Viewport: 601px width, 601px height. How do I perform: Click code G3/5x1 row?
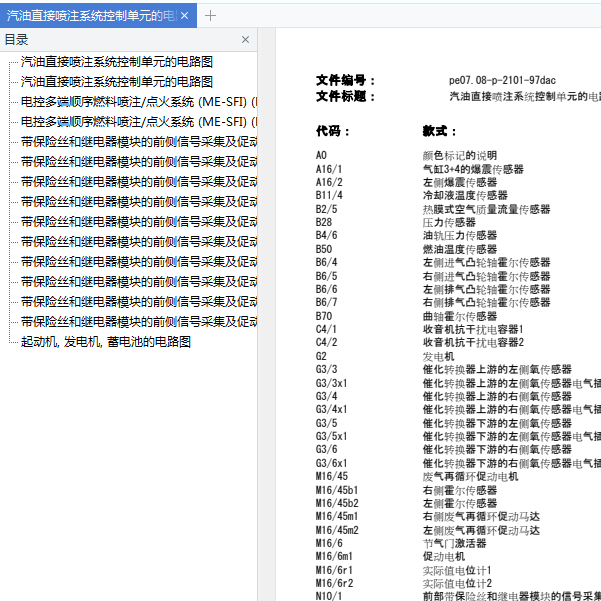click(332, 436)
